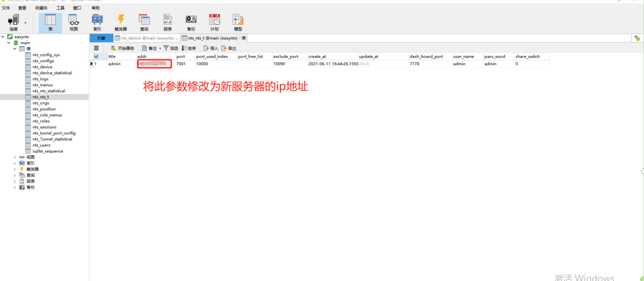Viewport: 644px width, 281px height.
Task: Select nts_nts_statistical table
Action: (x=49, y=91)
